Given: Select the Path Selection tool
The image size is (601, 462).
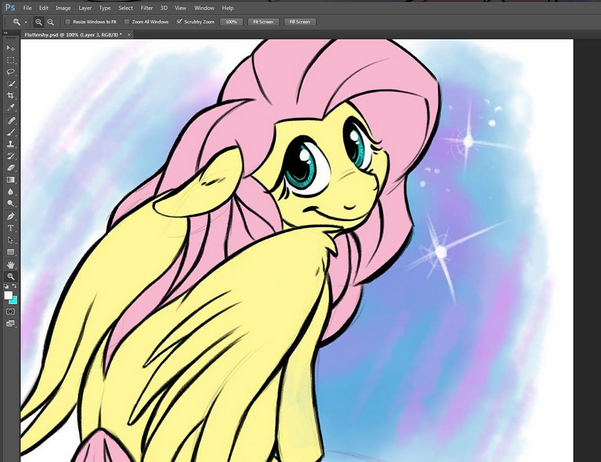Looking at the screenshot, I should click(10, 240).
